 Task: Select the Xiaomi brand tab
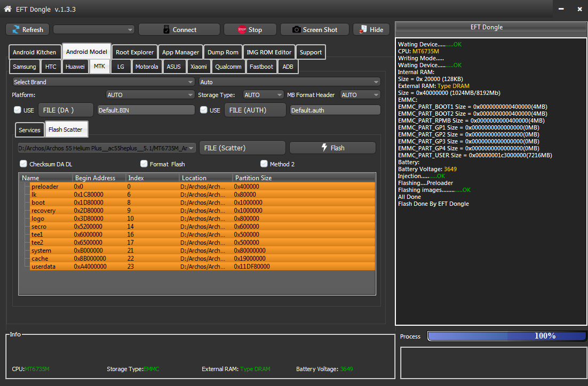(198, 67)
